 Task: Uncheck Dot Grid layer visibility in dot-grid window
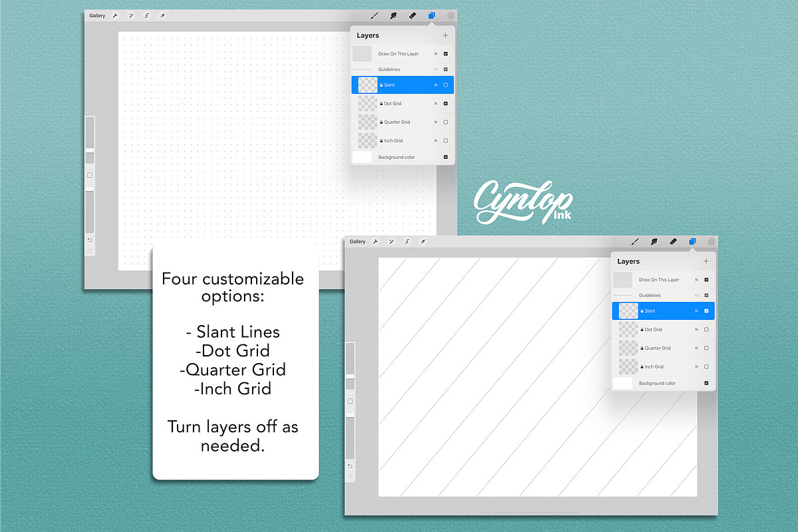click(446, 104)
